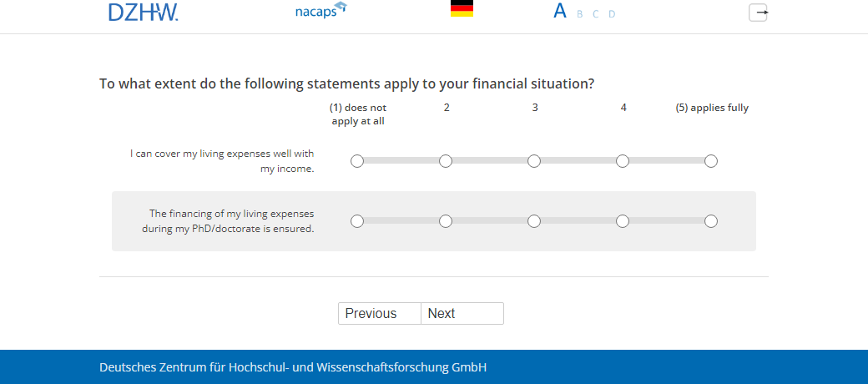This screenshot has width=868, height=384.
Task: Click the DZHW logo
Action: tap(143, 12)
